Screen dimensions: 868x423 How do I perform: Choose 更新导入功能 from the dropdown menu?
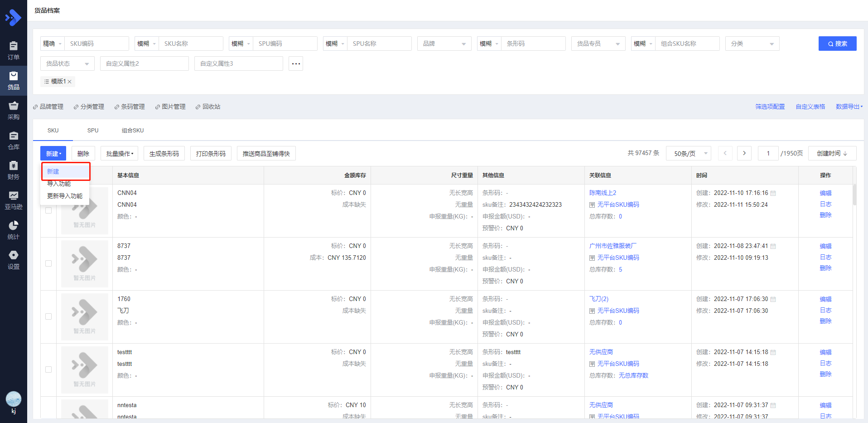click(66, 196)
